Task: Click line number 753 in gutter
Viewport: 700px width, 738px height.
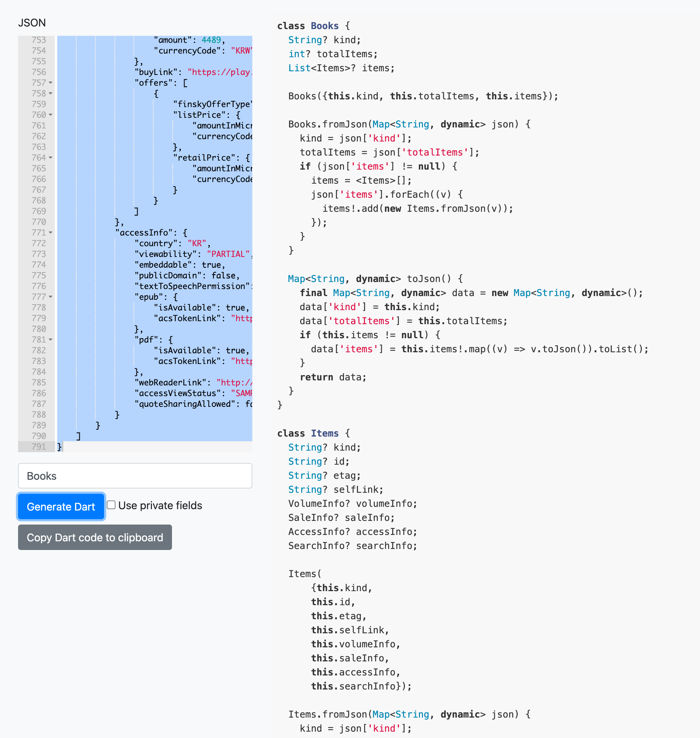Action: tap(38, 40)
